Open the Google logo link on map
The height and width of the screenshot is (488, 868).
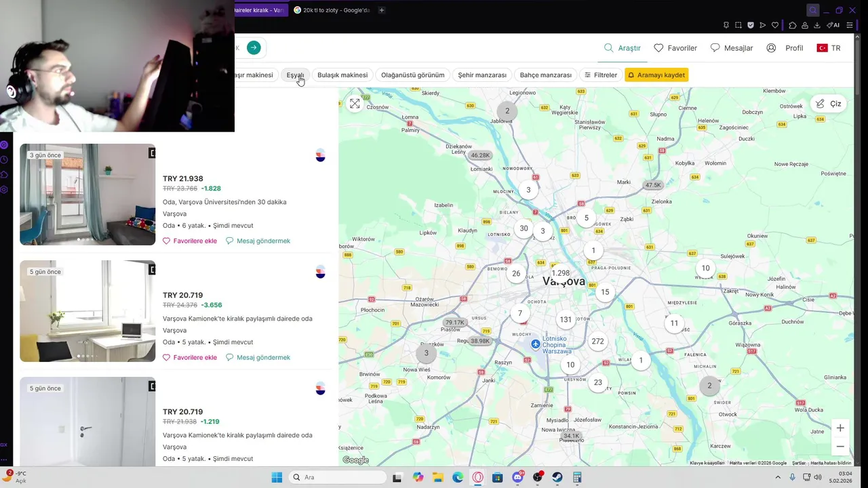coord(355,460)
